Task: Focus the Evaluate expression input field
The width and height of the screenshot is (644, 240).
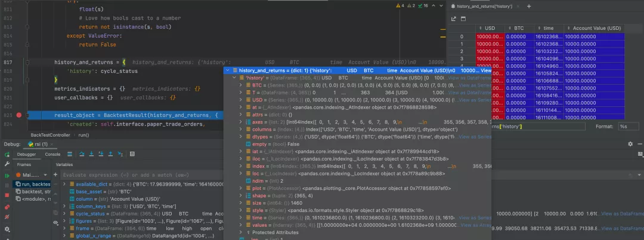Action: pyautogui.click(x=143, y=175)
